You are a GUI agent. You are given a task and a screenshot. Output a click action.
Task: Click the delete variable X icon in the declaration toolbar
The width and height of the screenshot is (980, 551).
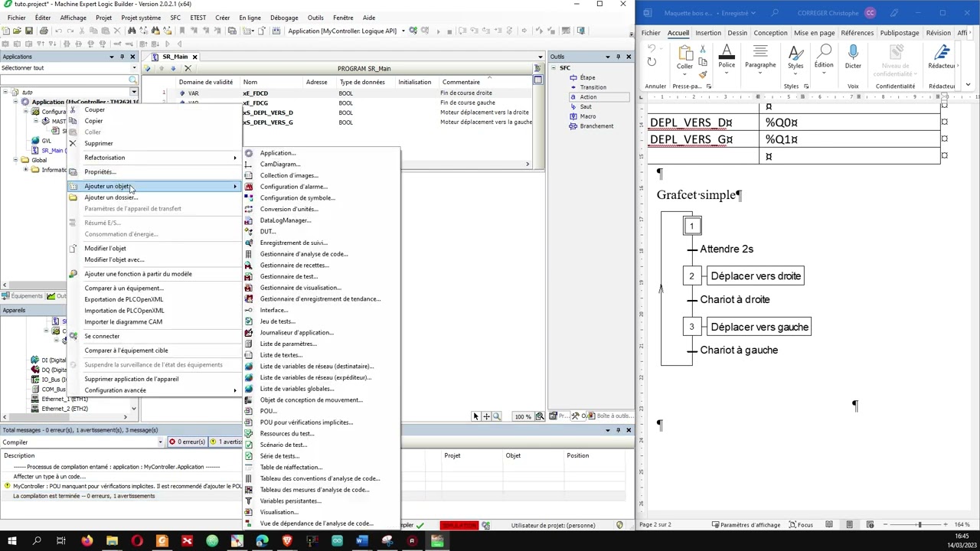tap(188, 68)
